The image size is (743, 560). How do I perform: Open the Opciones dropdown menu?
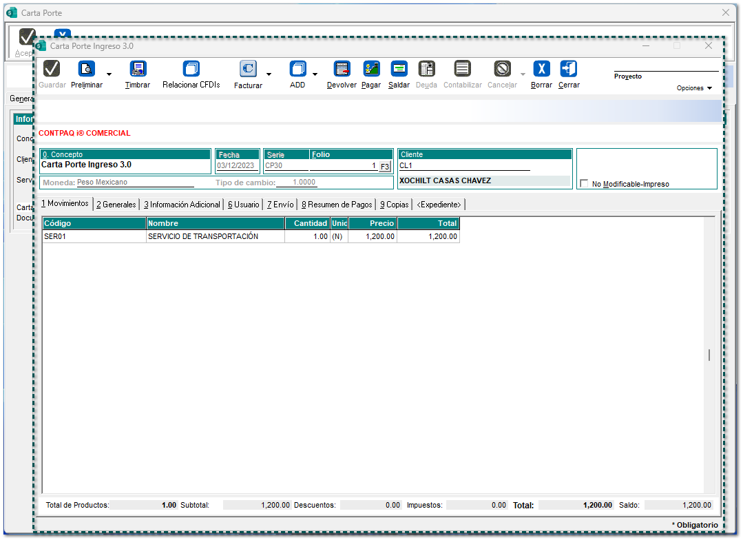pos(694,88)
